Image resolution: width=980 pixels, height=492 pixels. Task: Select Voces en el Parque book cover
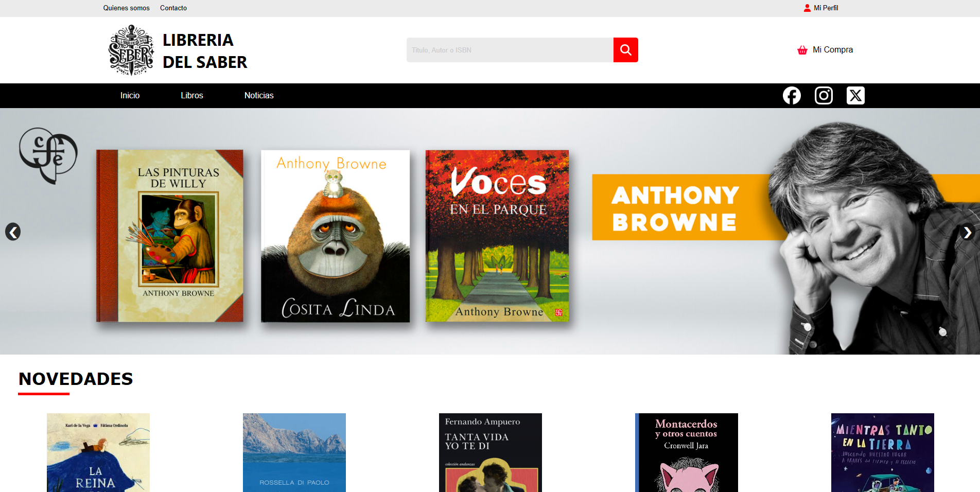click(x=497, y=236)
